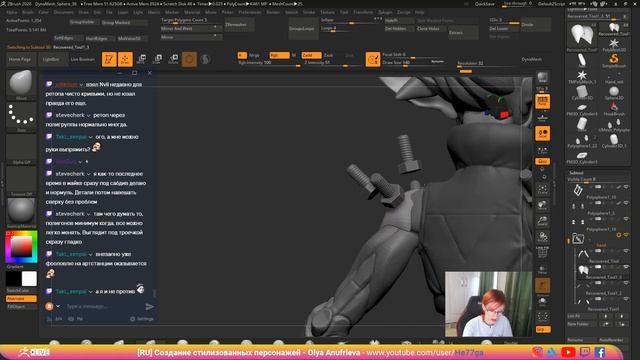Click the Extract button
Viewport: 640px width, 360px height.
point(463,33)
